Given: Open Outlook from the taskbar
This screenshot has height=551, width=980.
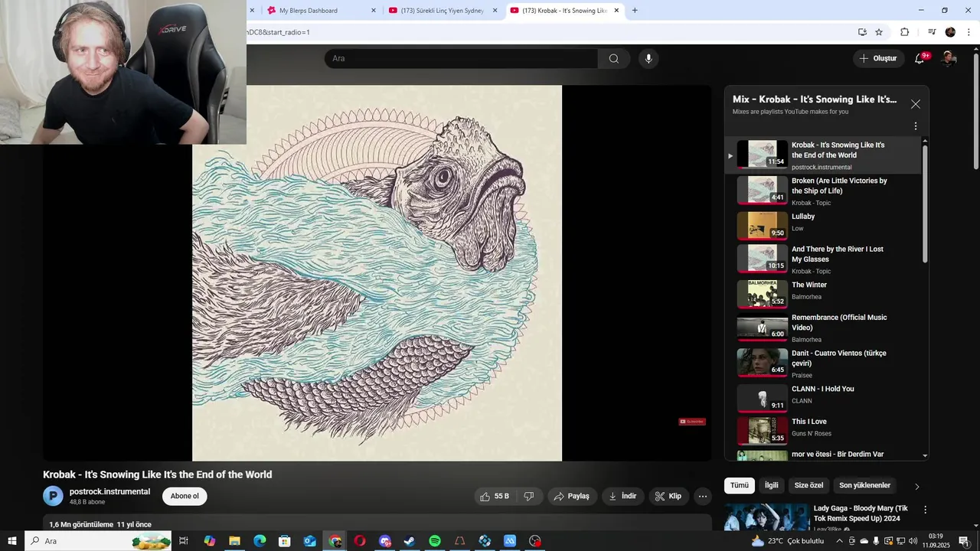Looking at the screenshot, I should (x=309, y=541).
